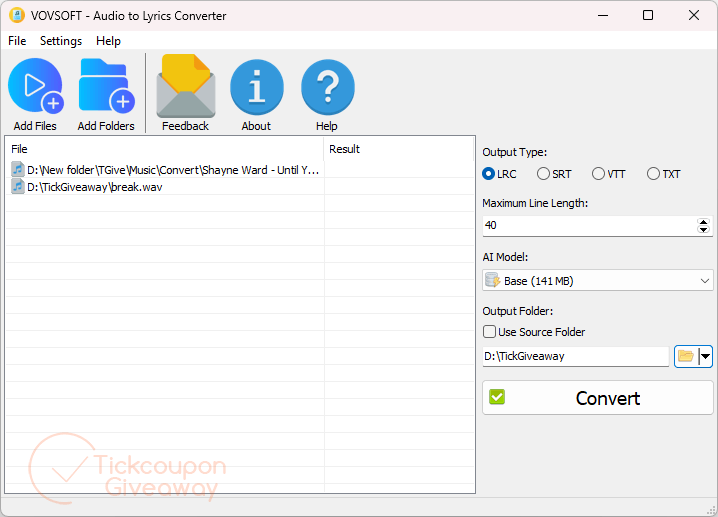718x517 pixels.
Task: Click the Result column header
Action: 398,149
